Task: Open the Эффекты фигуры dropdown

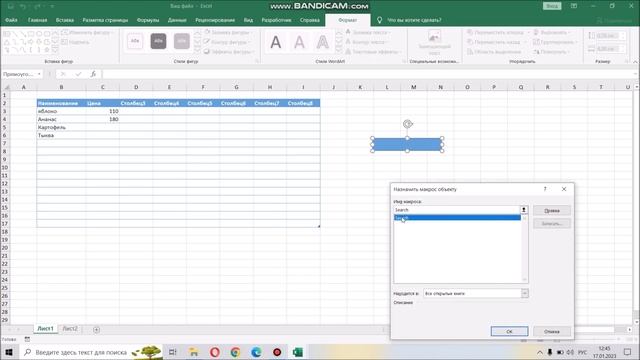Action: coord(229,52)
